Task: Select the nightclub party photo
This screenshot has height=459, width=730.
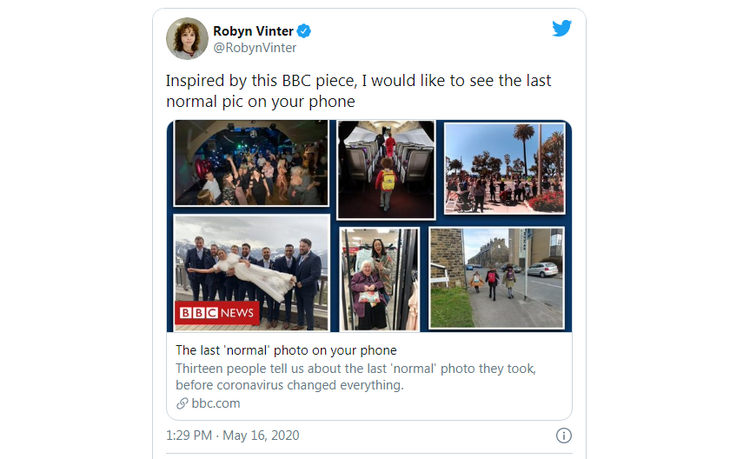Action: [x=251, y=163]
